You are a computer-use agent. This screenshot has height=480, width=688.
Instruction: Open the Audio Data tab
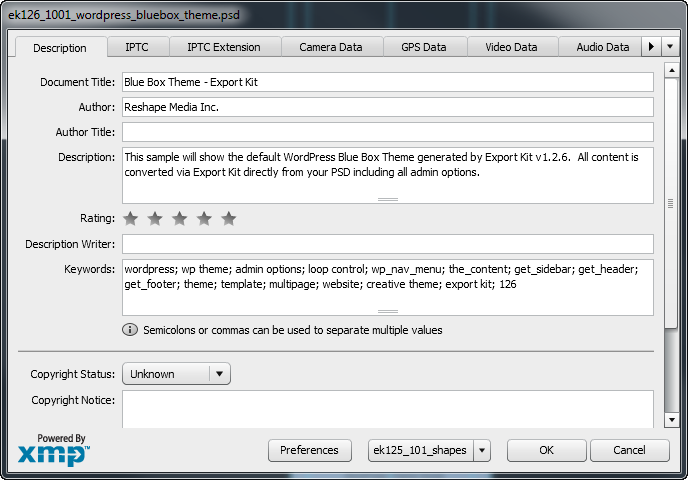pos(602,47)
